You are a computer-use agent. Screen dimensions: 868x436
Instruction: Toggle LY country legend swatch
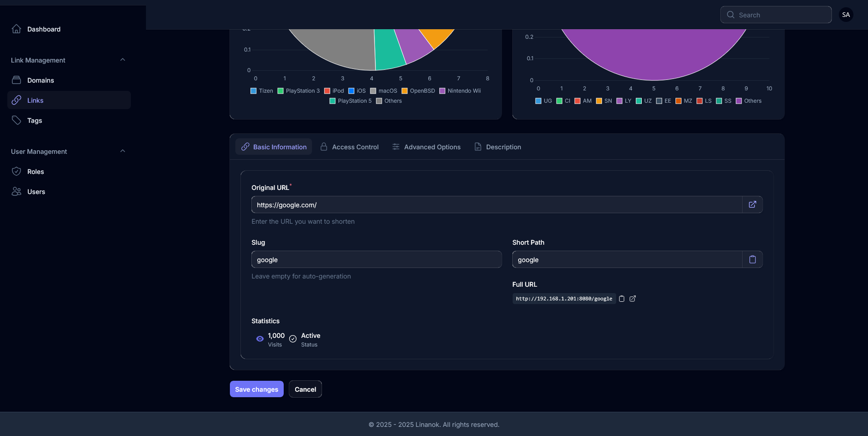pos(619,101)
